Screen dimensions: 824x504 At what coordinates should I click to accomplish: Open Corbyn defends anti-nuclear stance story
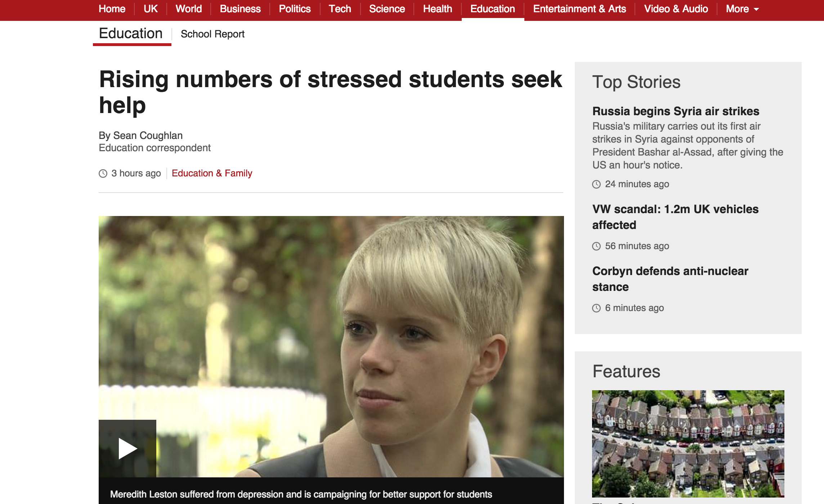click(x=670, y=279)
